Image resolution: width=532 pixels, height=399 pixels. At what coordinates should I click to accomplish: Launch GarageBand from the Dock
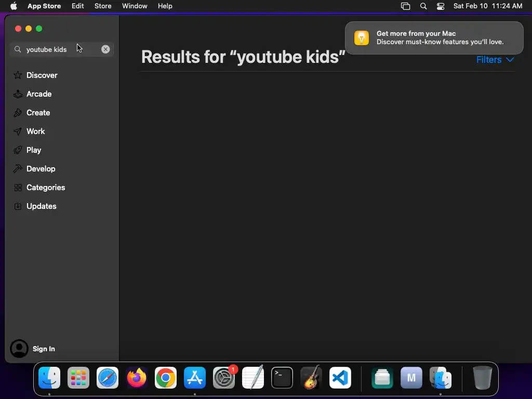[x=311, y=378]
